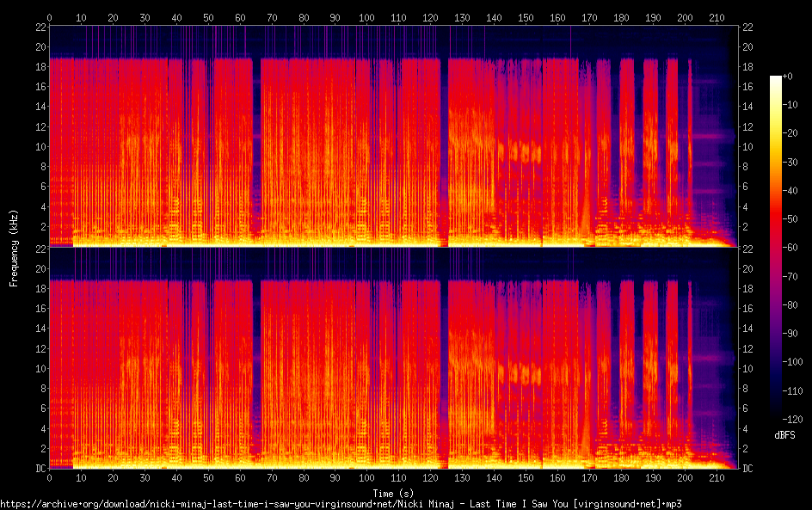Click the Frequency (kHz) axis title
This screenshot has width=812, height=510.
tap(14, 247)
